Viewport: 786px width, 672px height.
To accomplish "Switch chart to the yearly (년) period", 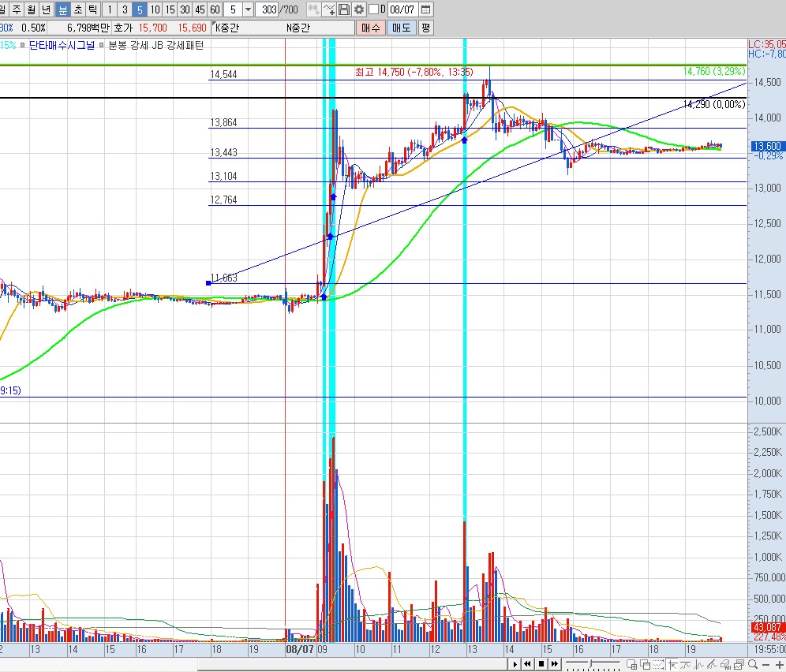I will pos(47,9).
